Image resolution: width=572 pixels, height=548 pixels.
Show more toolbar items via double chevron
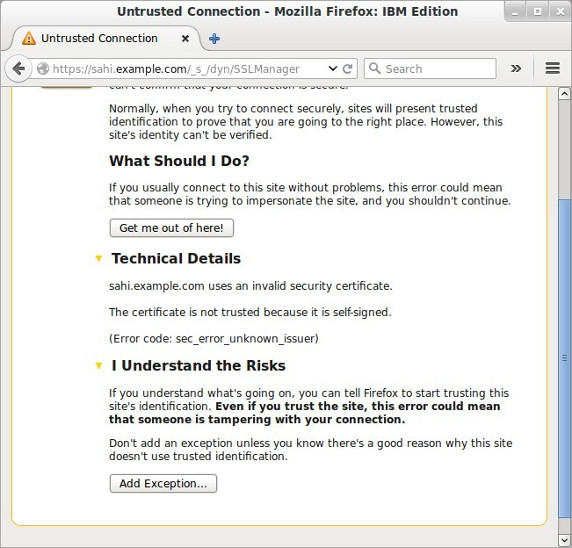coord(515,68)
